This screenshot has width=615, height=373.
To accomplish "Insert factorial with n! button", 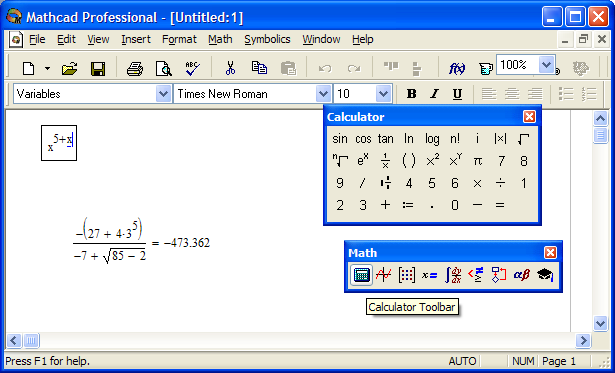I will (x=455, y=139).
